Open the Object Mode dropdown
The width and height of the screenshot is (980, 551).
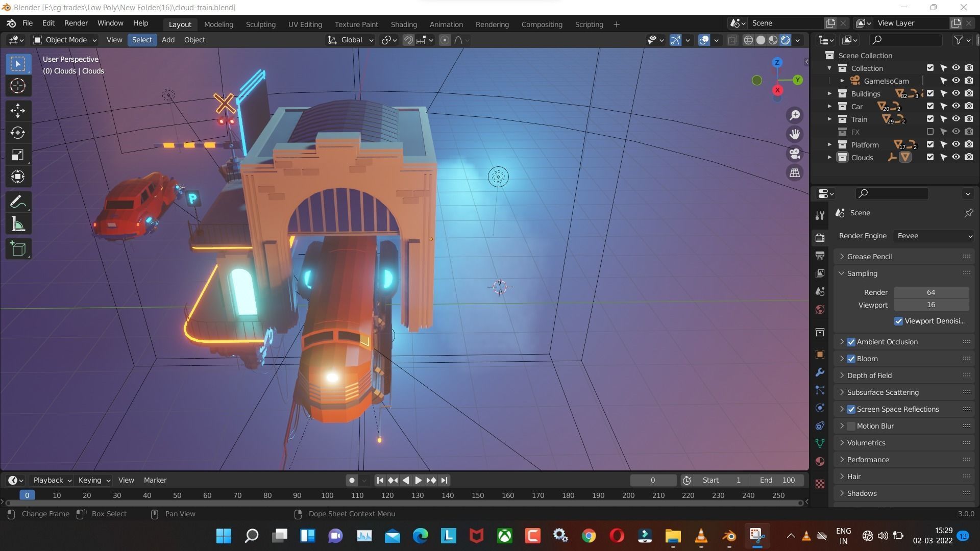[64, 40]
